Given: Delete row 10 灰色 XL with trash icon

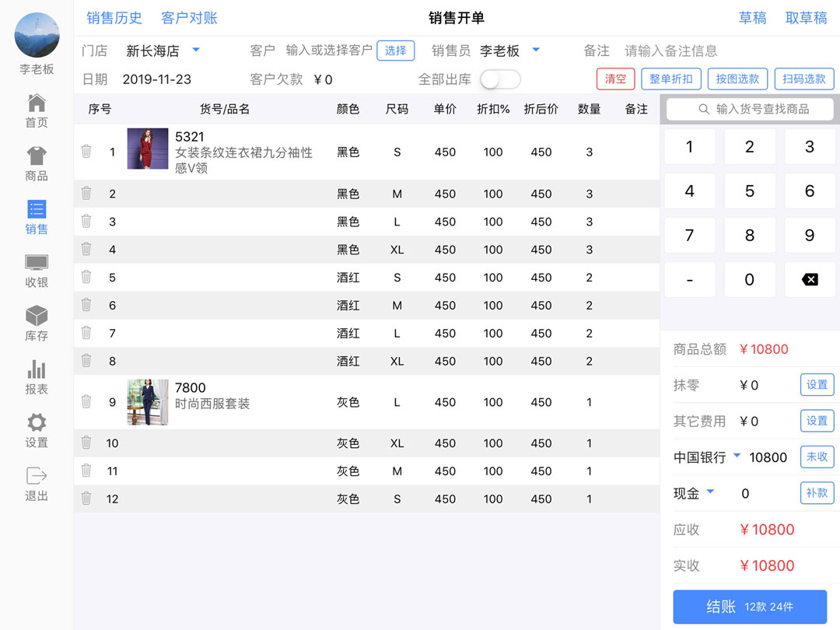Looking at the screenshot, I should pos(86,443).
